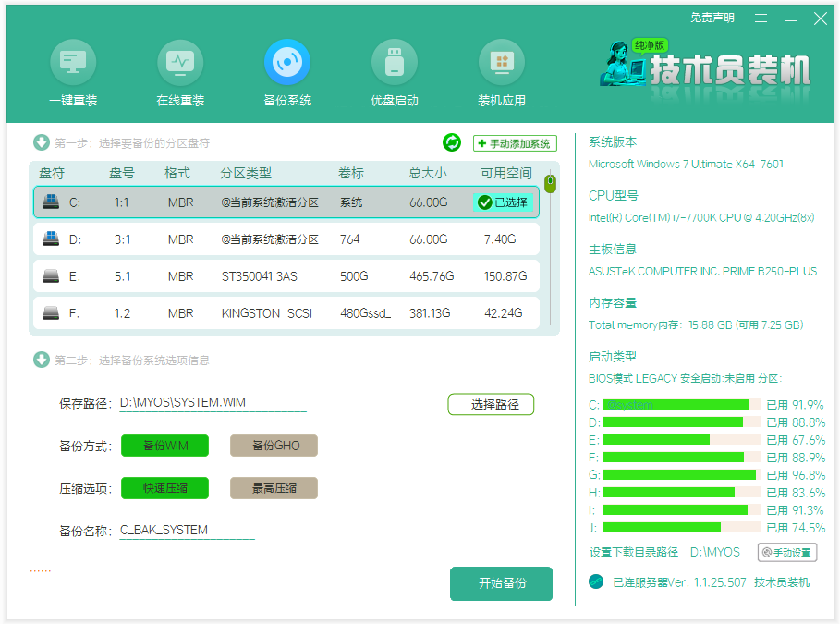
Task: Select the KINGSTON SCSI partition type cell
Action: (267, 313)
